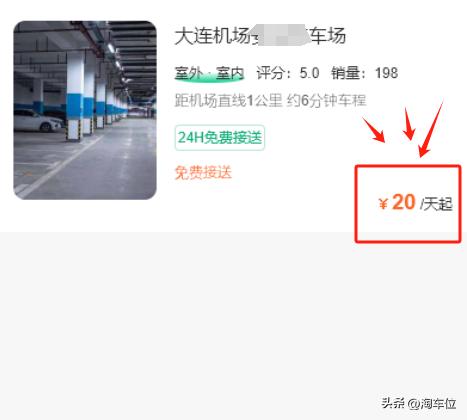
Task: Click the 评分：5.0 rating text
Action: point(288,73)
